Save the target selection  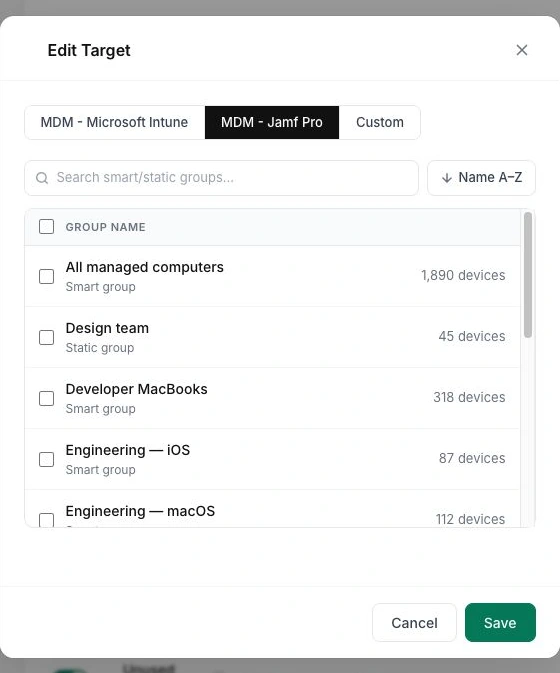pyautogui.click(x=500, y=622)
